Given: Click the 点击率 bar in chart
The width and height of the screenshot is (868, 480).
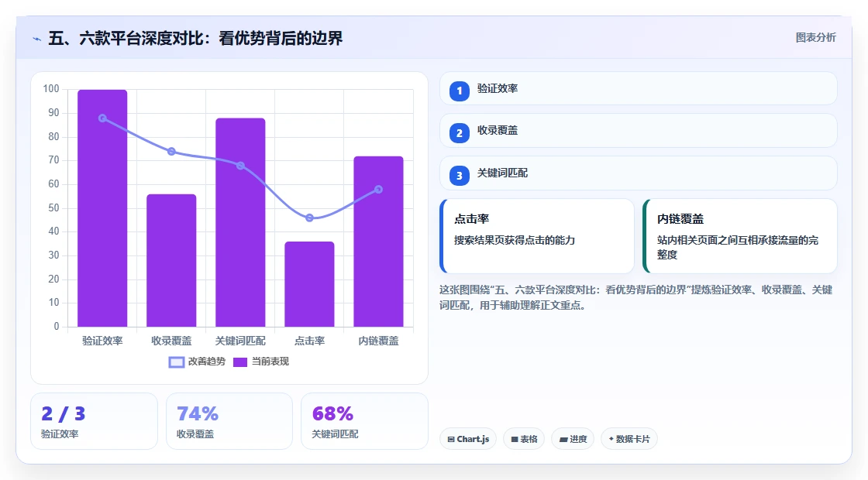Looking at the screenshot, I should (309, 284).
